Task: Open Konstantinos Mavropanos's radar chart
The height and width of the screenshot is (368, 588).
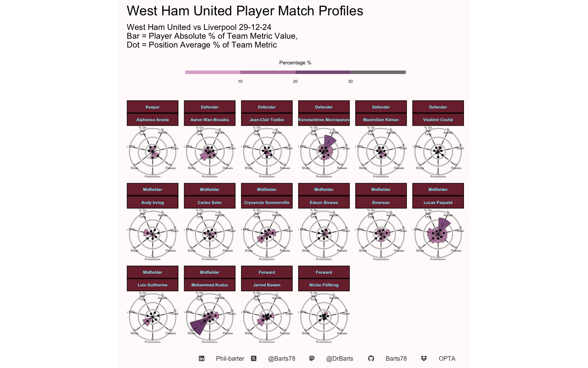Action: click(x=324, y=151)
